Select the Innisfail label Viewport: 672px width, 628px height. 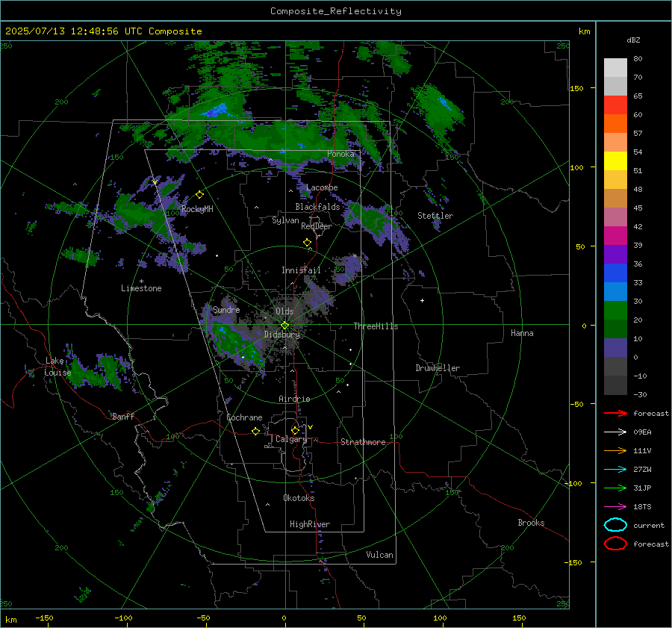[301, 270]
